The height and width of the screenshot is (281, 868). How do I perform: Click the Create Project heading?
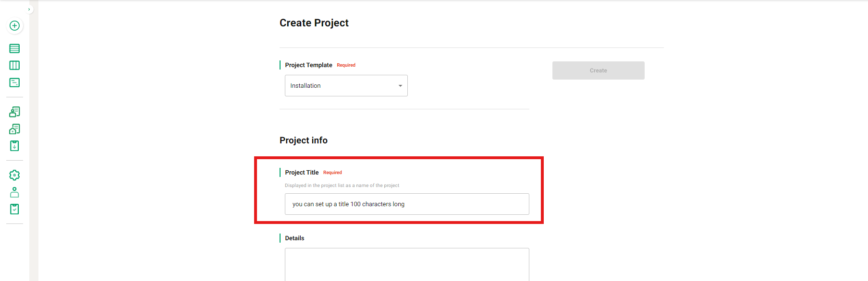(x=314, y=23)
